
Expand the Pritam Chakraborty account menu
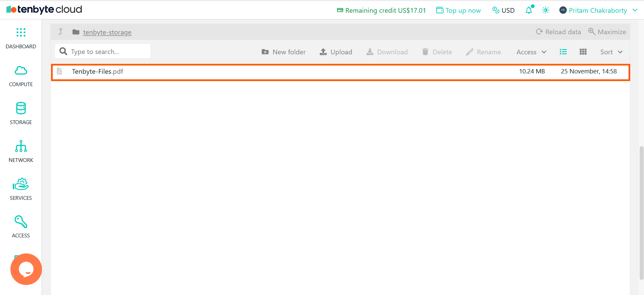598,10
